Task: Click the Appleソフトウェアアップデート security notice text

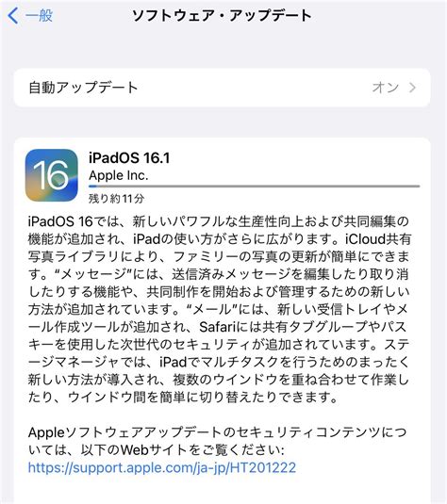Action: click(x=217, y=441)
